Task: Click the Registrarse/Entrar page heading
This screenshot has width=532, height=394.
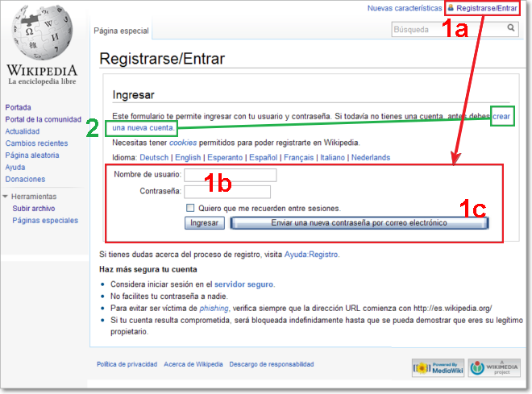Action: click(162, 59)
